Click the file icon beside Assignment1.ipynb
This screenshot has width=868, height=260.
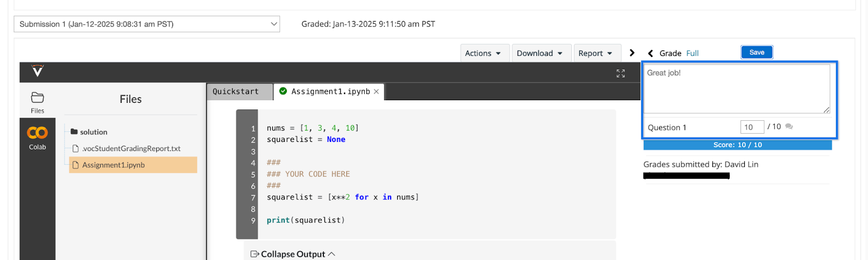click(76, 165)
